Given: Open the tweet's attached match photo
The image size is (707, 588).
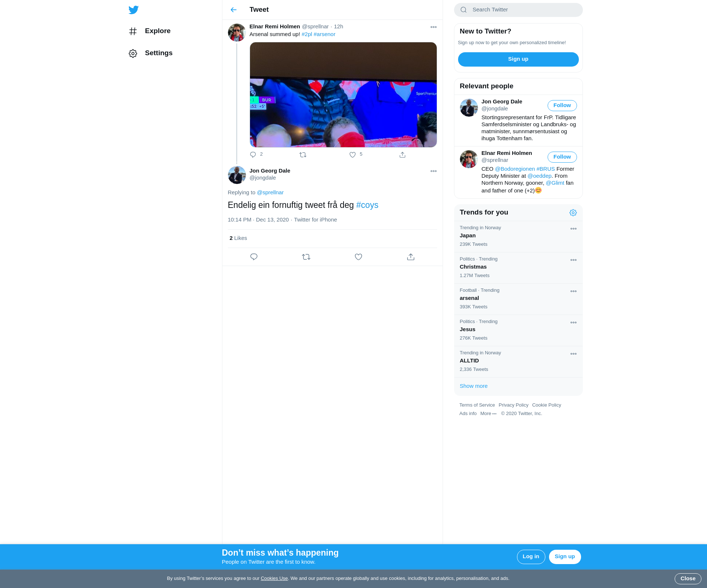Looking at the screenshot, I should pyautogui.click(x=343, y=95).
